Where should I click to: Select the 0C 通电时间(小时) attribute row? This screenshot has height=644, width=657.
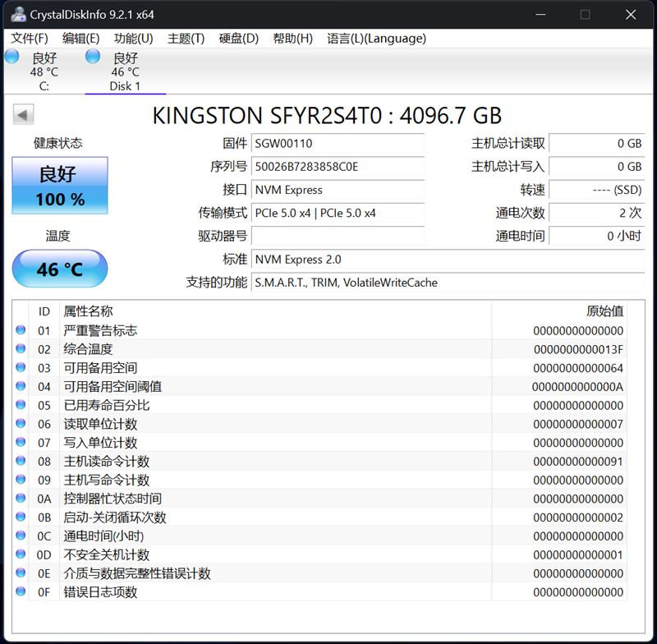pyautogui.click(x=328, y=536)
